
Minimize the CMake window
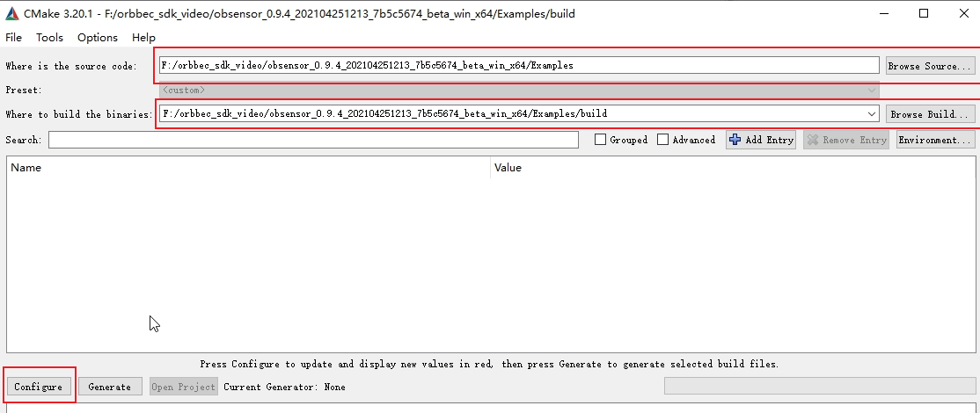point(884,14)
